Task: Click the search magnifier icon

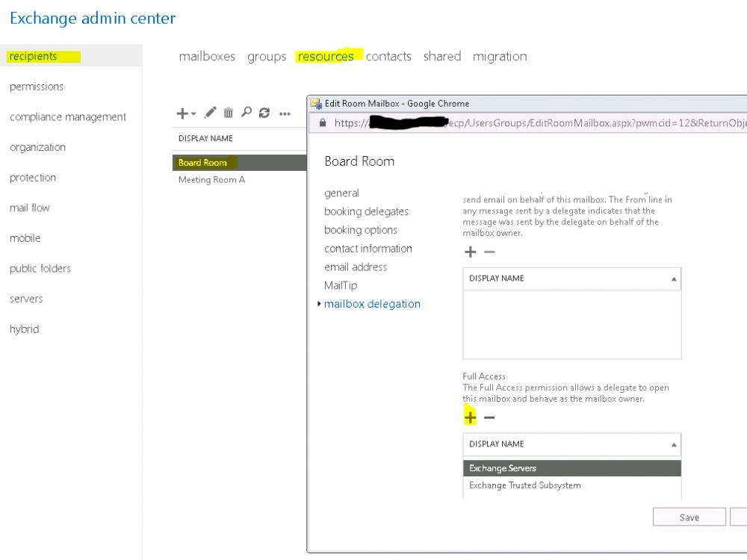Action: pos(247,113)
